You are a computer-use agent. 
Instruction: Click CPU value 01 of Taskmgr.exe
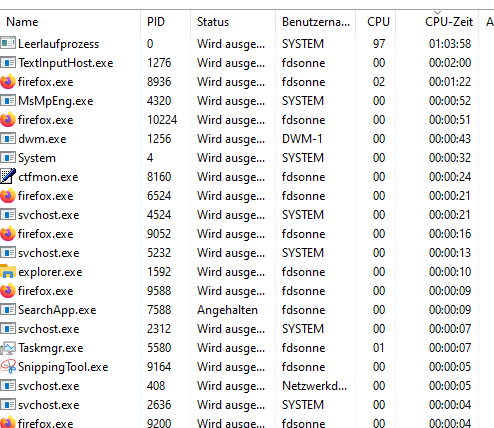coord(379,348)
